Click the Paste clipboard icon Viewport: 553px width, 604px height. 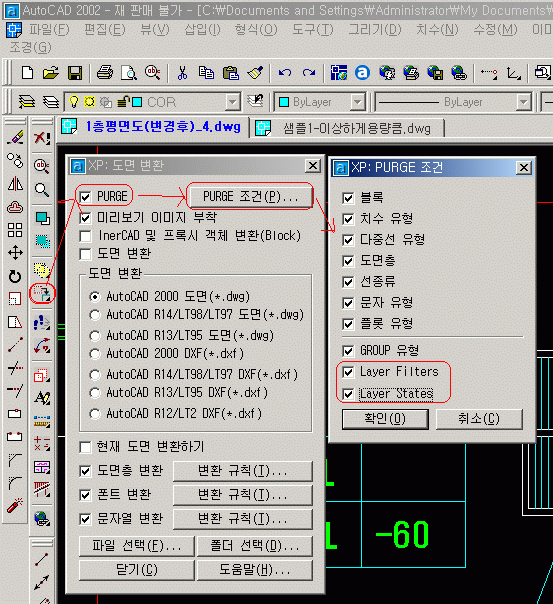(x=231, y=72)
